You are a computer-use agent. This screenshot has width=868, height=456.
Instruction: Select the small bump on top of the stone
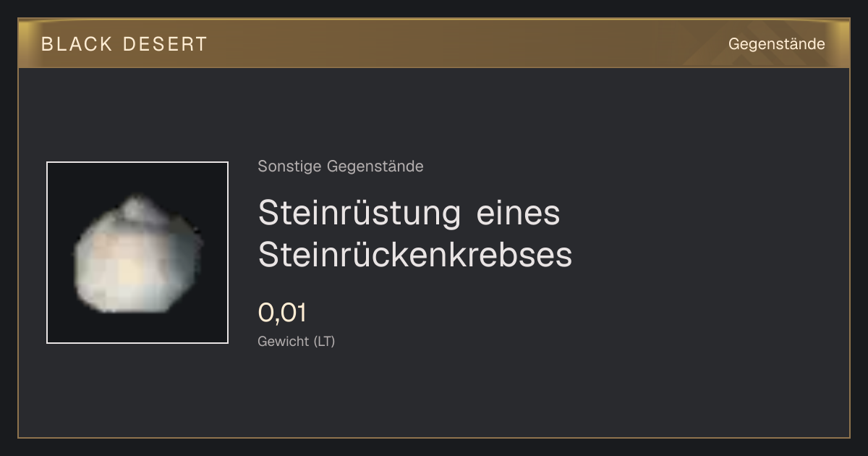(x=141, y=208)
